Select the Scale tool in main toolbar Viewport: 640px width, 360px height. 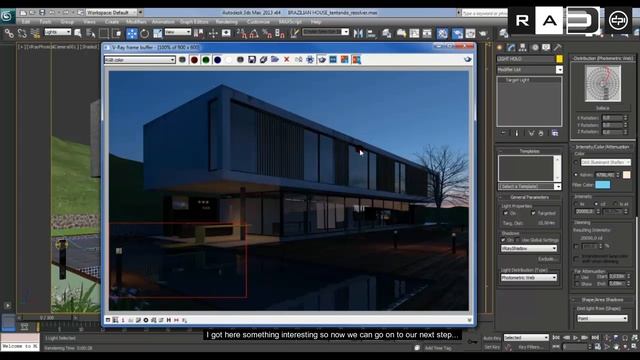coord(157,33)
